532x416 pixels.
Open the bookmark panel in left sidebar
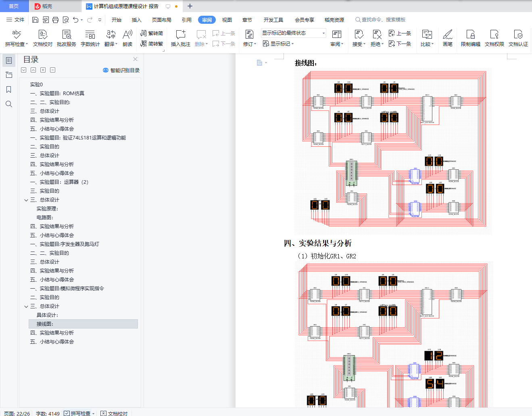click(9, 89)
